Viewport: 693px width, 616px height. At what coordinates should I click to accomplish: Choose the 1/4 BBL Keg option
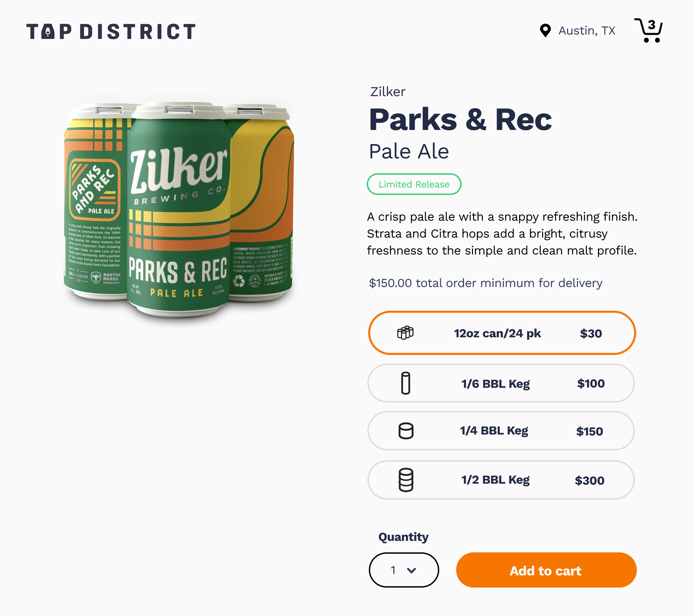pos(501,431)
